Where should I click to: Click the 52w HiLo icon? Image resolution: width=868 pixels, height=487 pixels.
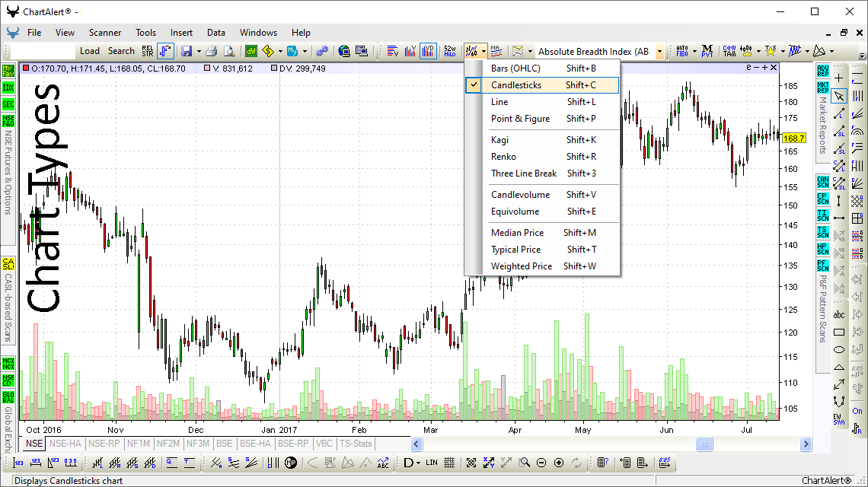[449, 51]
